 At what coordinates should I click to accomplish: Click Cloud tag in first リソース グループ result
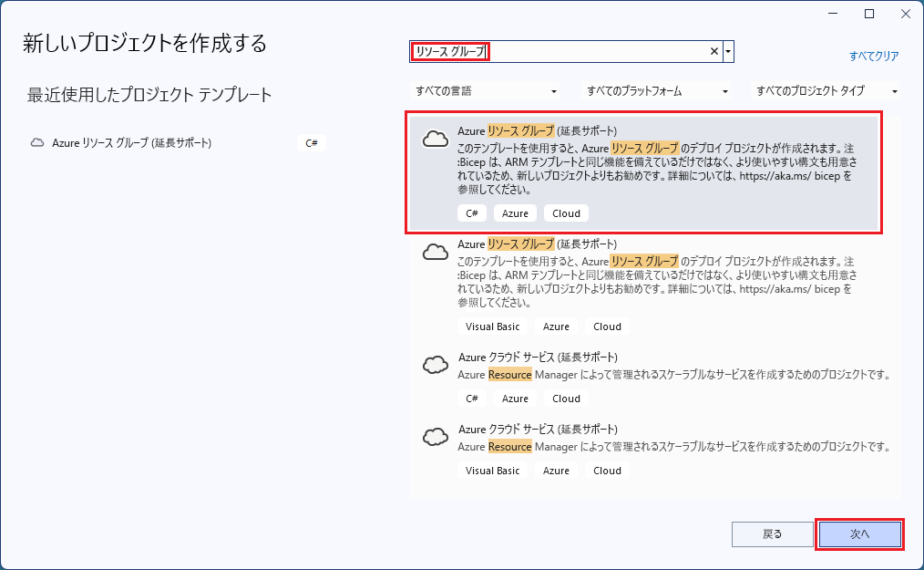(x=566, y=213)
